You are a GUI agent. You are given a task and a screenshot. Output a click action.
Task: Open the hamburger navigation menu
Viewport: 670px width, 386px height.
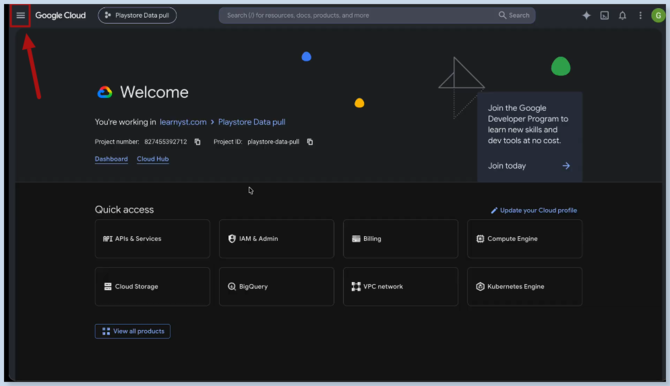click(x=20, y=15)
